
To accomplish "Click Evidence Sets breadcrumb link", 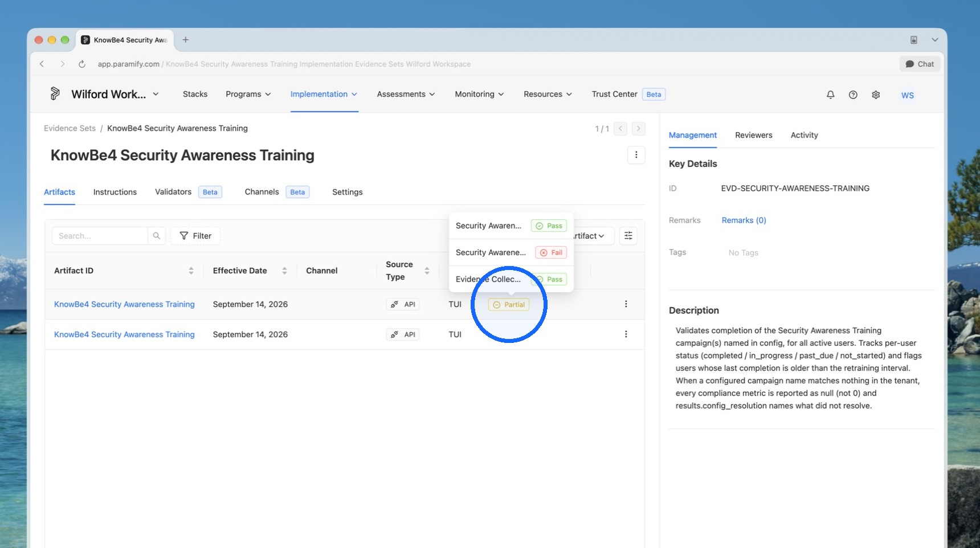I will click(x=70, y=128).
